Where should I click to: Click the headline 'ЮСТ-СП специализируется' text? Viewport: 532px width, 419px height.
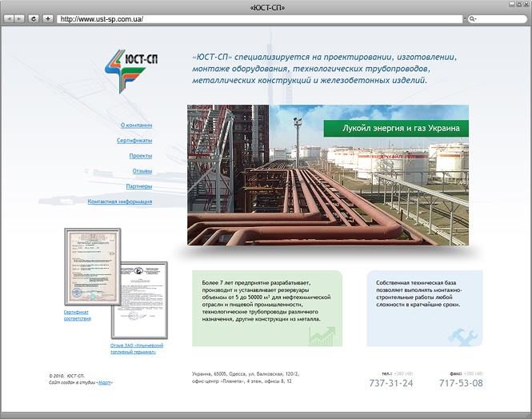click(x=324, y=69)
